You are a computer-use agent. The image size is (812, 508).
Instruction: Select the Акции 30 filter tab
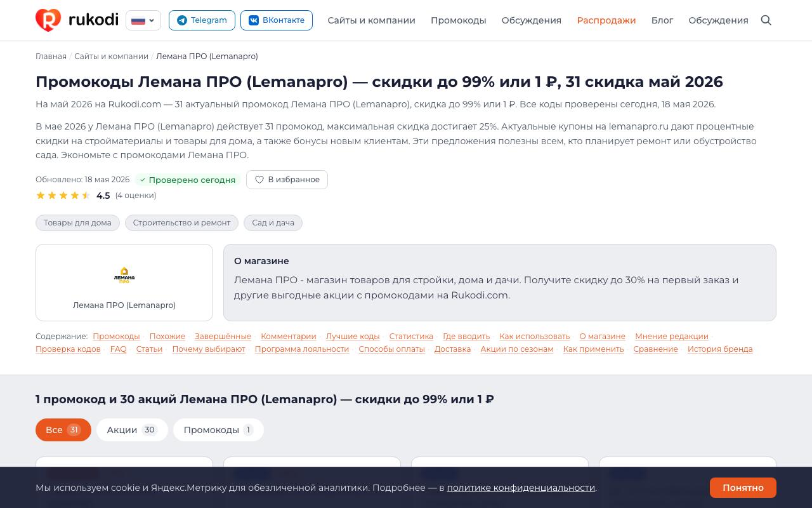132,430
